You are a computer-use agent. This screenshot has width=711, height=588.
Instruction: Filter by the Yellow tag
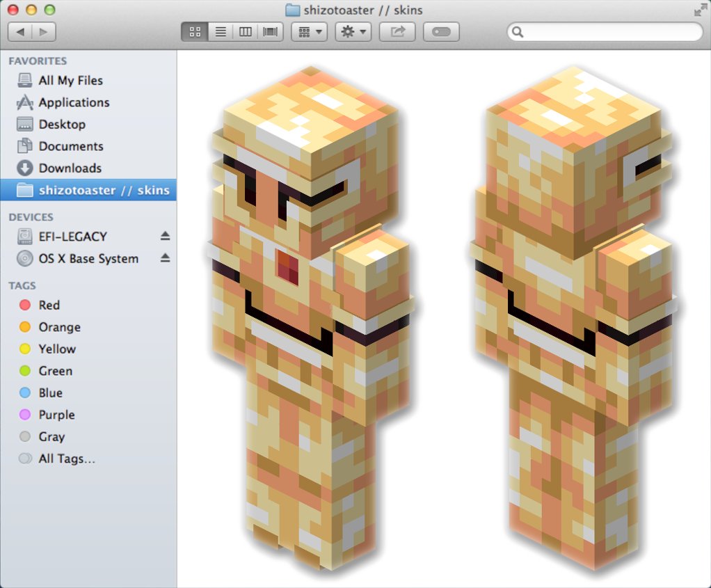pos(88,349)
